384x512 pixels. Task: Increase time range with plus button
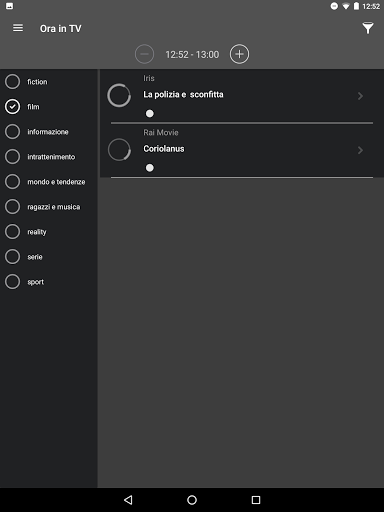(x=239, y=54)
